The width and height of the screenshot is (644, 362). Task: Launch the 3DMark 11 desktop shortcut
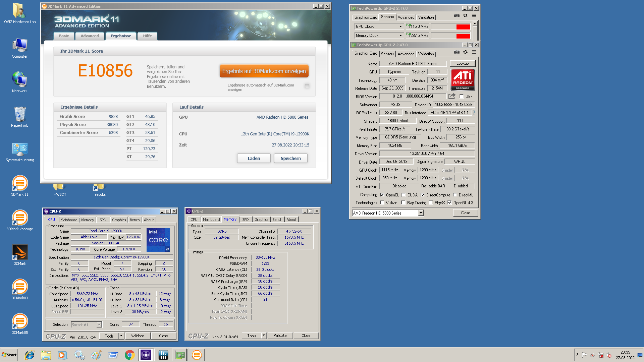20,186
